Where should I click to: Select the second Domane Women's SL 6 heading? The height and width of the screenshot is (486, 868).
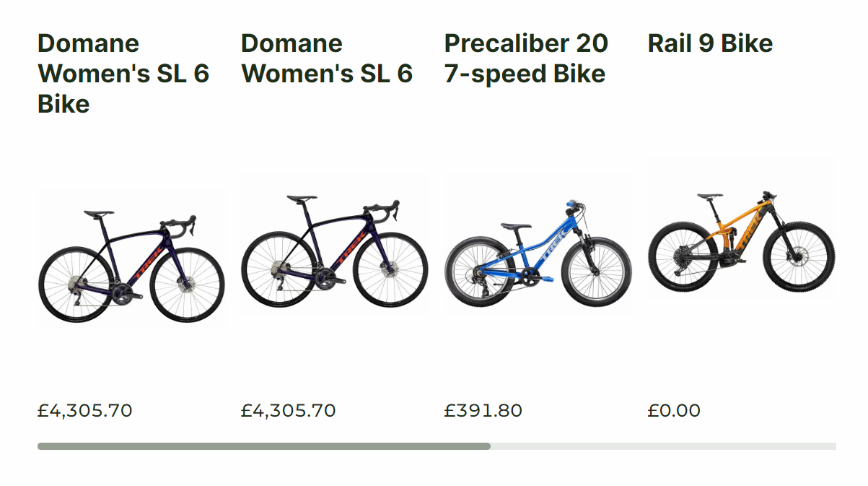coord(327,58)
